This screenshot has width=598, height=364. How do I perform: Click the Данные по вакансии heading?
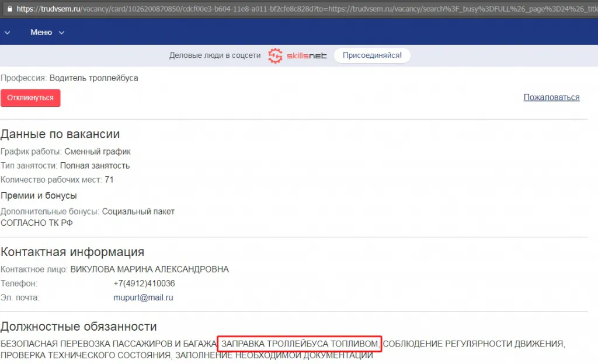60,134
